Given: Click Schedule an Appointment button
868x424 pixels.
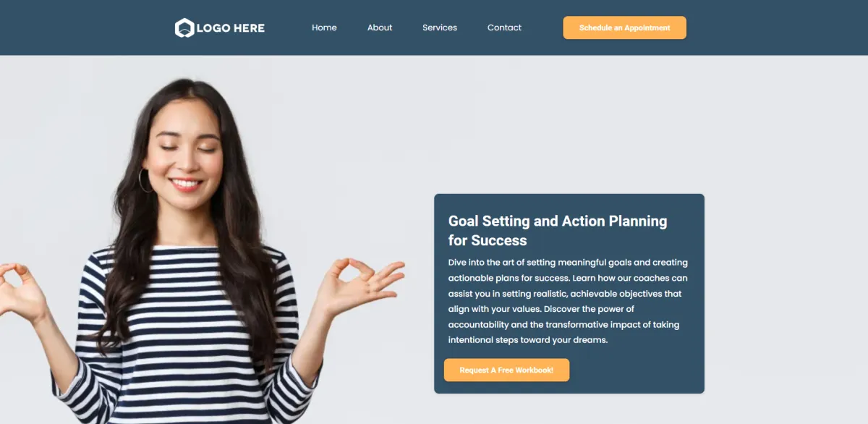Looking at the screenshot, I should pyautogui.click(x=624, y=27).
